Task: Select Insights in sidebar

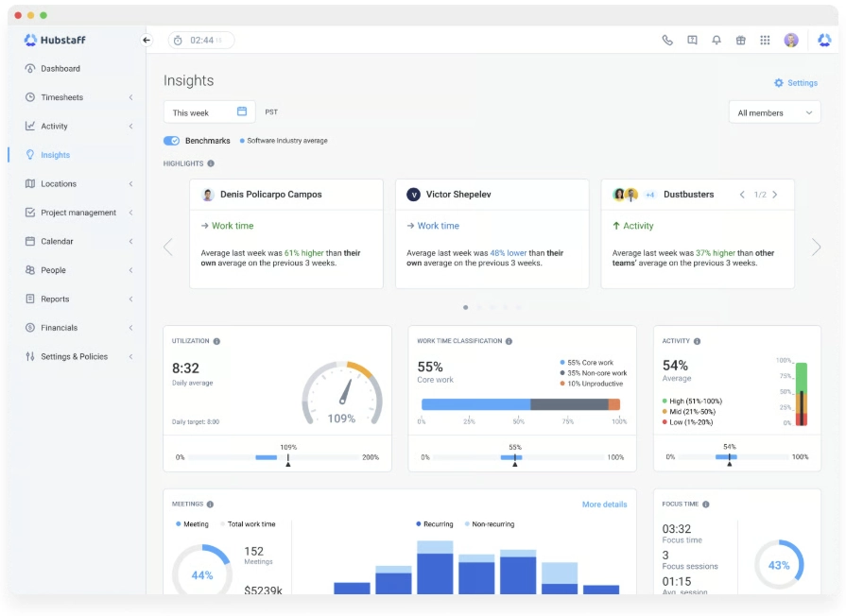Action: click(x=55, y=155)
